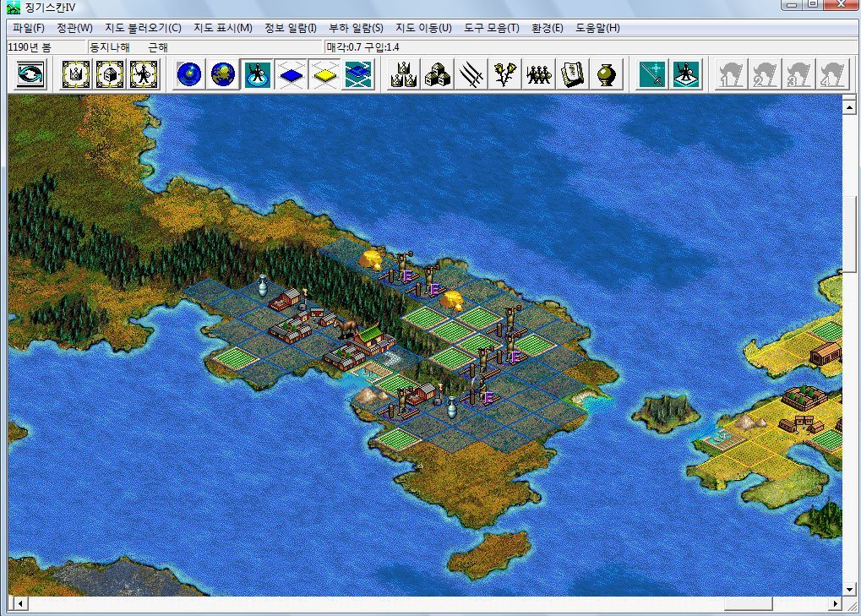Click the green vase icon
861x616 pixels.
(x=606, y=74)
